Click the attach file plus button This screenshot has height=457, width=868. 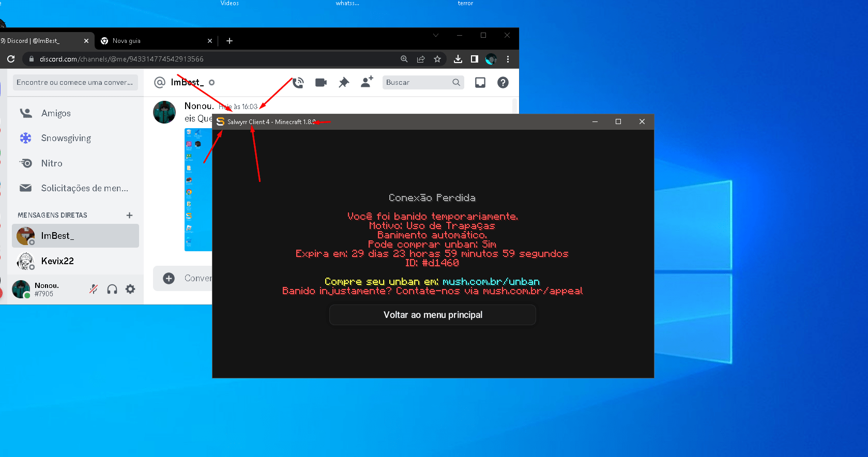coord(169,278)
